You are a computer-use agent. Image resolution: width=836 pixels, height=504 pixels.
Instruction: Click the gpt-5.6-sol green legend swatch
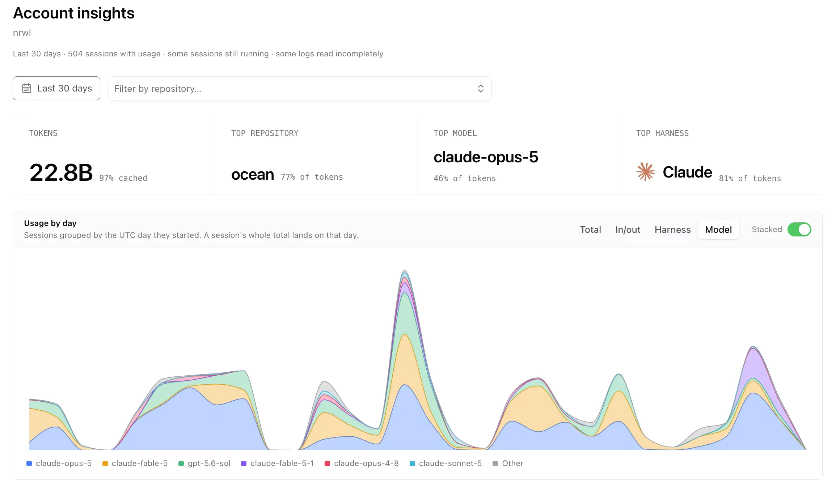(x=181, y=464)
